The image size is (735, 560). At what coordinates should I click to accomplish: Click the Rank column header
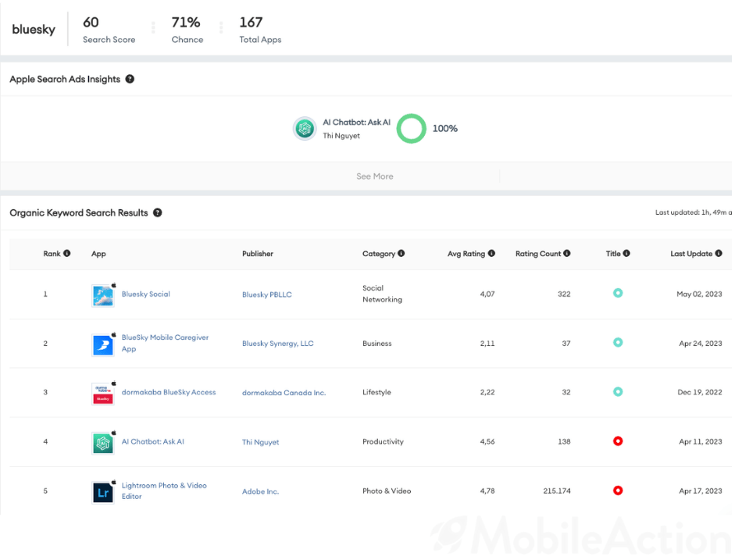click(52, 254)
